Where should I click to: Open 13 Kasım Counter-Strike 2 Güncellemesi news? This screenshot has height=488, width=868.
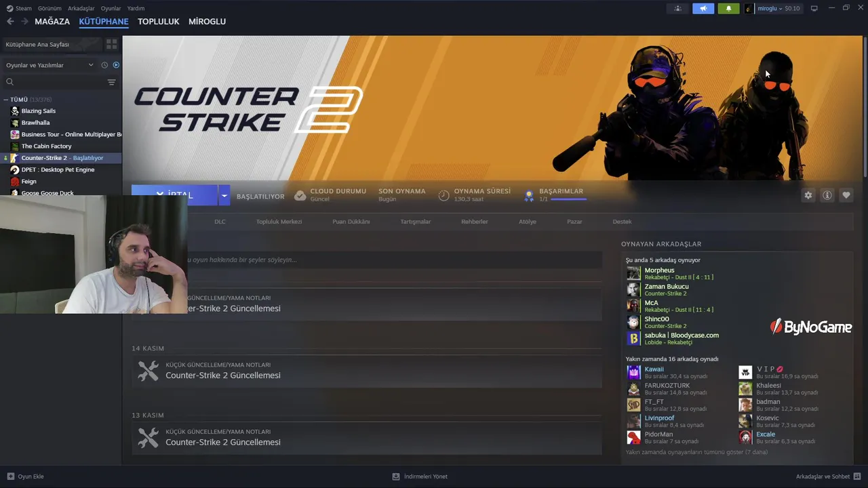[367, 438]
